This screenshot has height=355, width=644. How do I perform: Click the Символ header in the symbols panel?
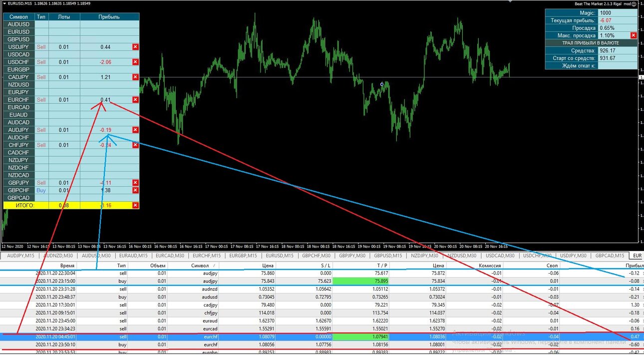[19, 16]
